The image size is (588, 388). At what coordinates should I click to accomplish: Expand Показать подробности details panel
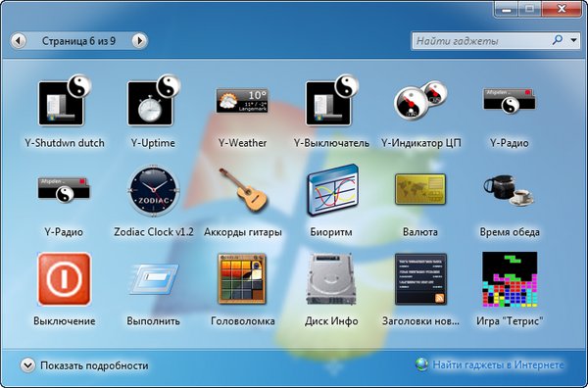[x=84, y=365]
